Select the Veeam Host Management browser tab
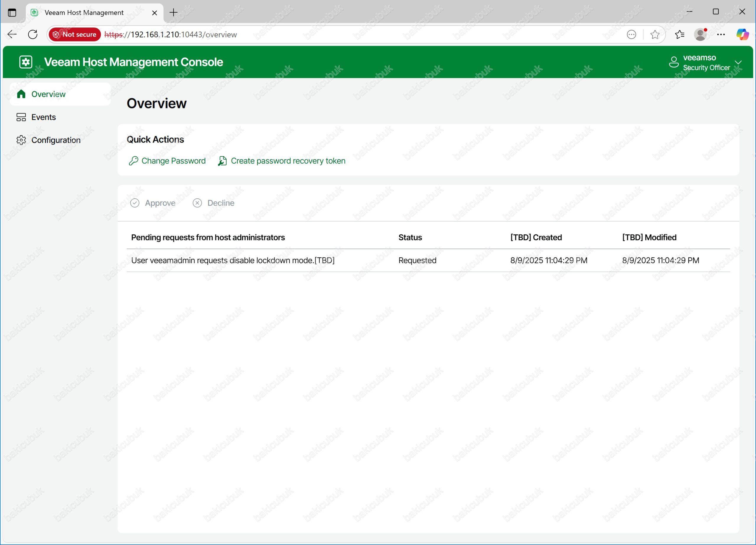Image resolution: width=756 pixels, height=545 pixels. tap(94, 13)
